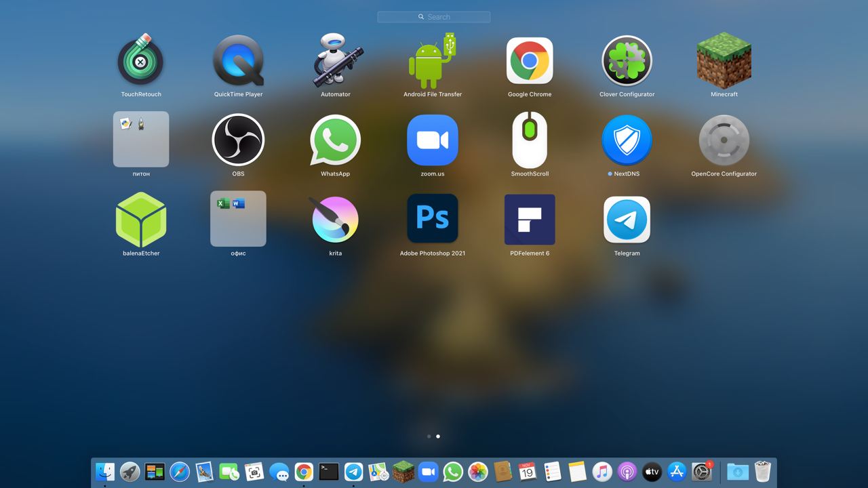Open the Apple TV app in the Dock
Image resolution: width=868 pixels, height=488 pixels.
pos(652,472)
